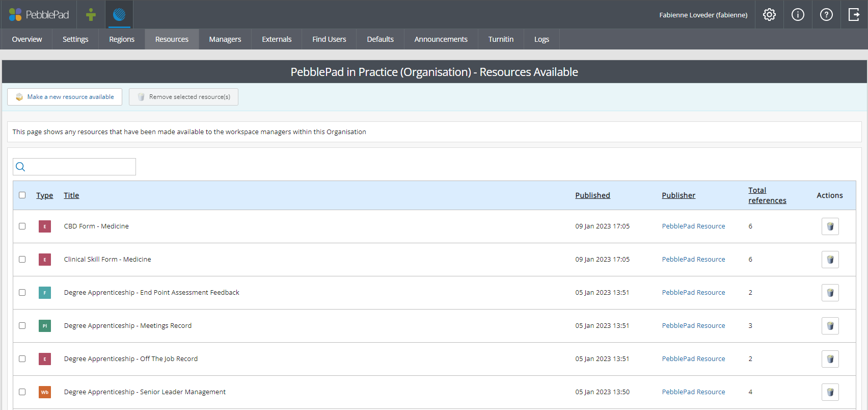Delete Off The Job Record via trash icon
Screen dimensions: 868x410
pyautogui.click(x=830, y=359)
